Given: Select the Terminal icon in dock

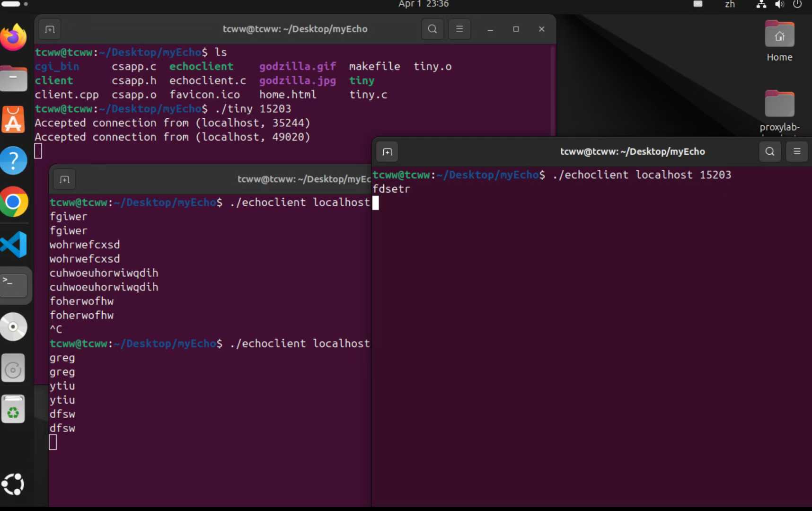Looking at the screenshot, I should click(13, 285).
